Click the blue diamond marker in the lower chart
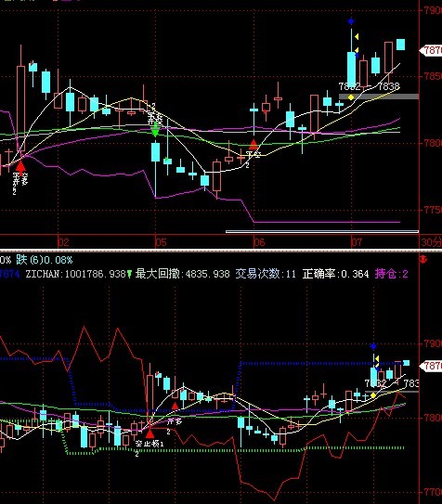Viewport: 442px width, 504px height. click(x=373, y=346)
